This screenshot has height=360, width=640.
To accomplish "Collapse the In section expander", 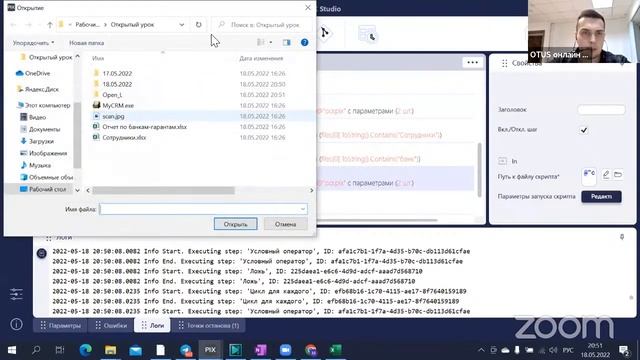I will pyautogui.click(x=502, y=161).
